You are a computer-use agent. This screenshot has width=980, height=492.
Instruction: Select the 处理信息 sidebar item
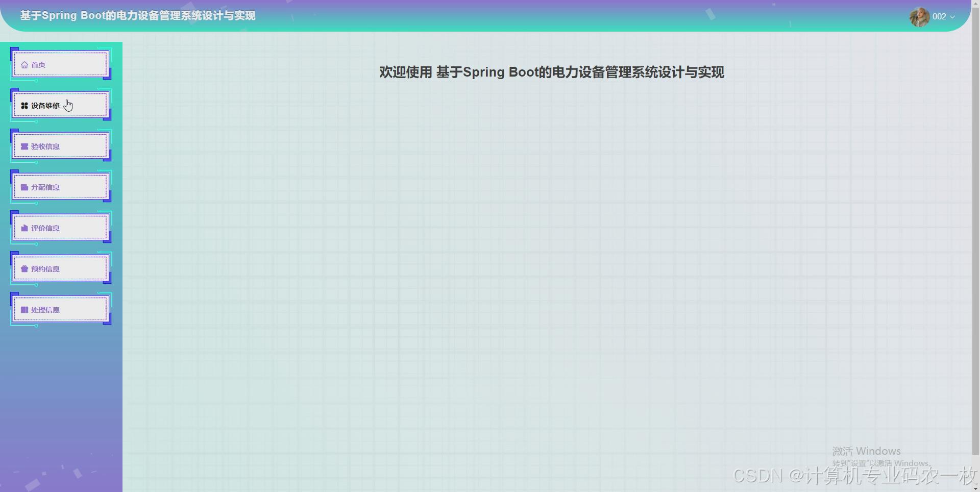pos(60,309)
